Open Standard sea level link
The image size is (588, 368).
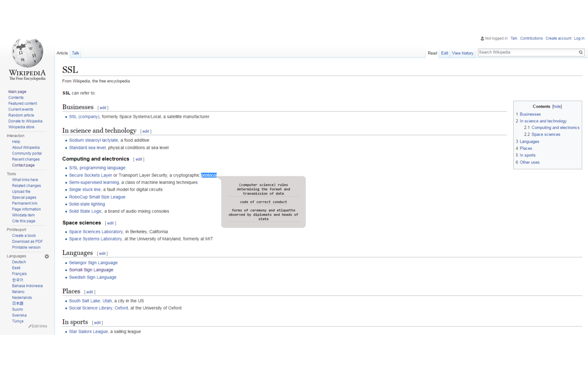point(87,148)
